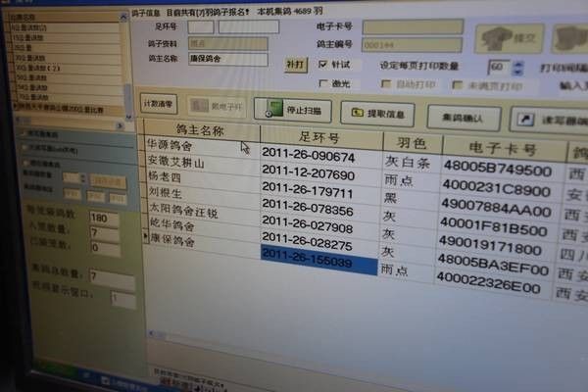Viewport: 588px width, 392px height.
Task: Click ring number 2011-12-207690
Action: pos(309,172)
